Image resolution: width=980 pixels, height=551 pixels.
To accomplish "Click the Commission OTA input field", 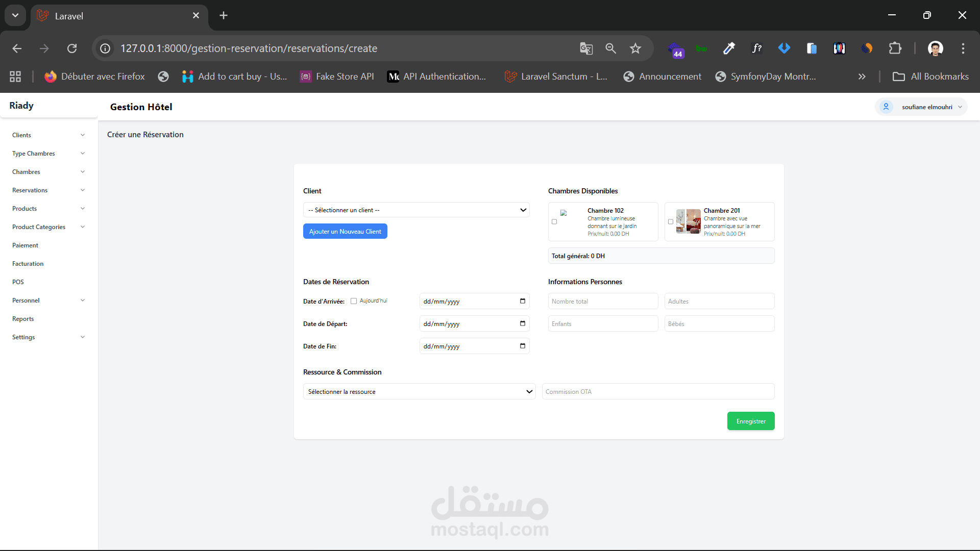I will (x=657, y=392).
